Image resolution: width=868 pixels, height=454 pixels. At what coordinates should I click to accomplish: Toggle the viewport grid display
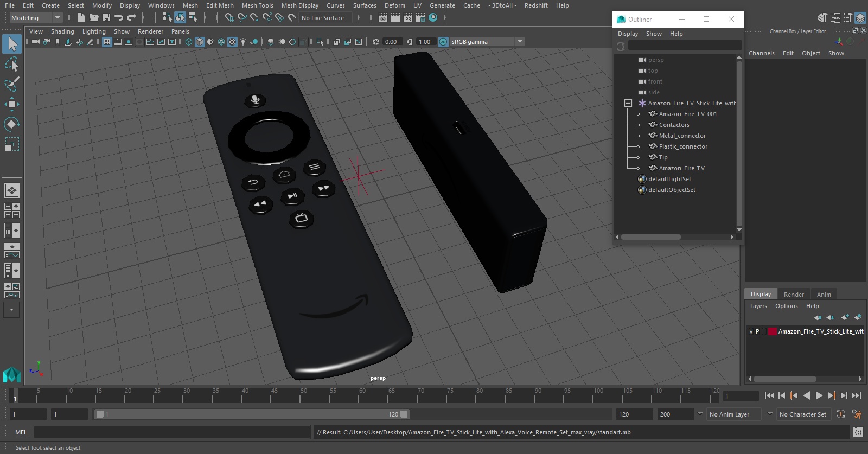(107, 42)
